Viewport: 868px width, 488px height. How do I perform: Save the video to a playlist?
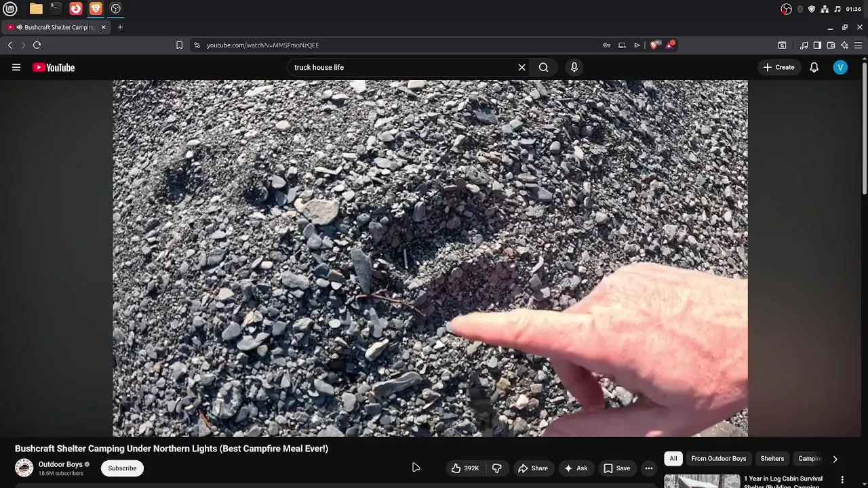pos(617,468)
